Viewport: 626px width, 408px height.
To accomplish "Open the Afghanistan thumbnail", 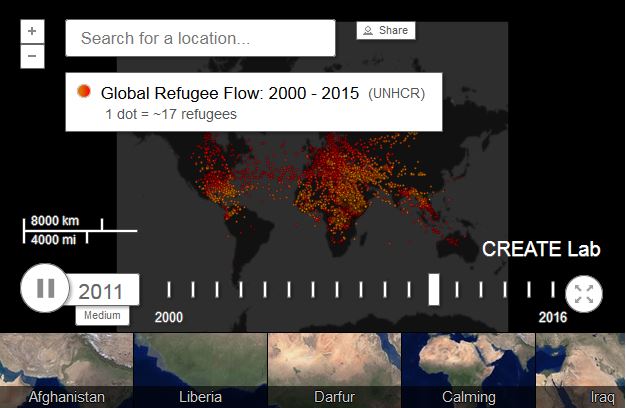I will (66, 370).
